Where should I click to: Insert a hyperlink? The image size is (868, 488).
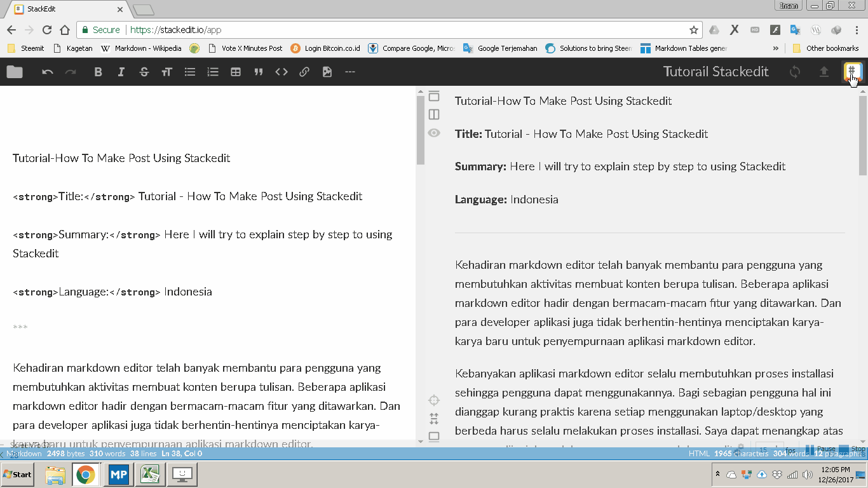[304, 72]
